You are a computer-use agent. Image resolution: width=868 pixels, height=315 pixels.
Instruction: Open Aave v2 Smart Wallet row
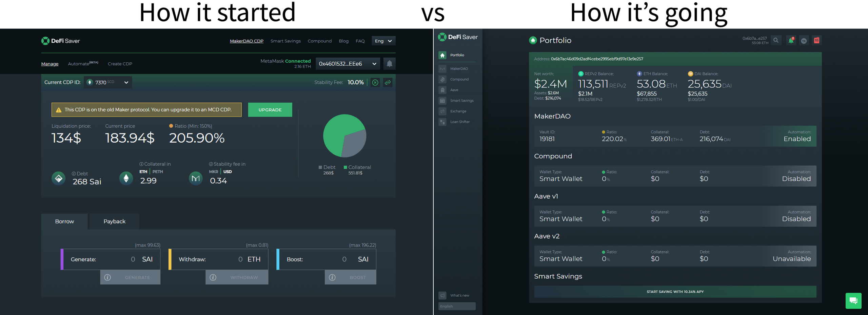pyautogui.click(x=675, y=256)
